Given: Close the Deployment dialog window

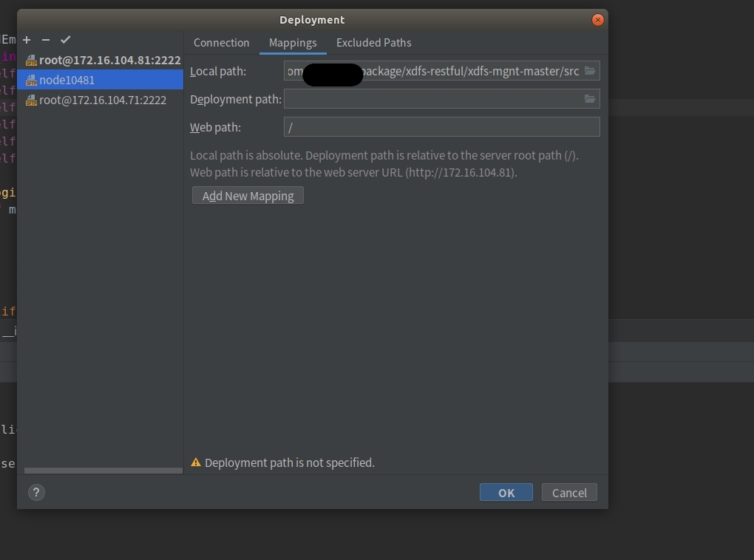Looking at the screenshot, I should (x=598, y=20).
